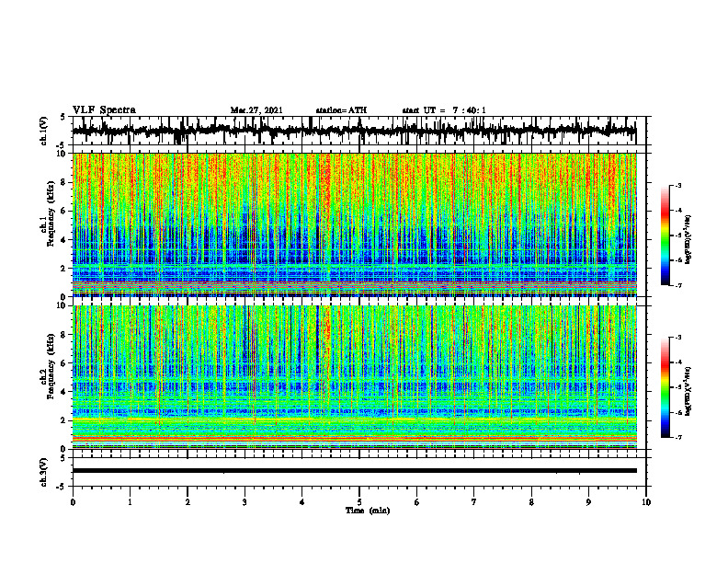Click the "4" minute tick on time axis
This screenshot has width=728, height=563.
click(x=302, y=502)
